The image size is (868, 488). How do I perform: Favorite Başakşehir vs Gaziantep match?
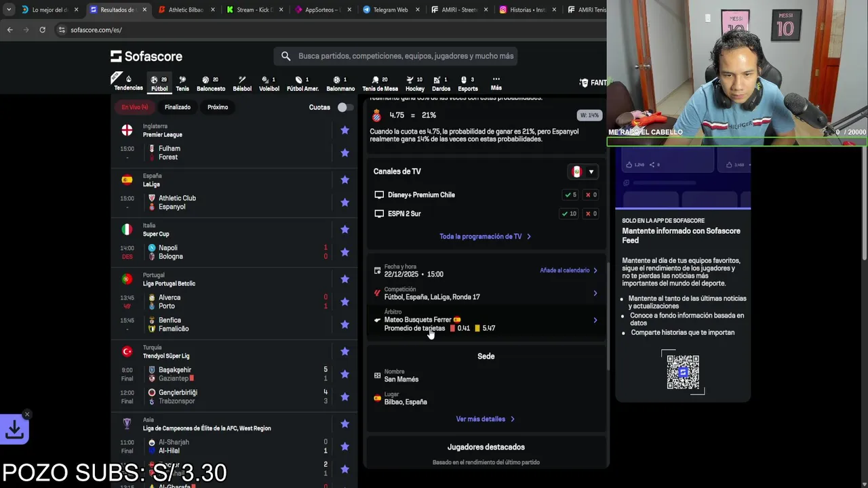344,374
